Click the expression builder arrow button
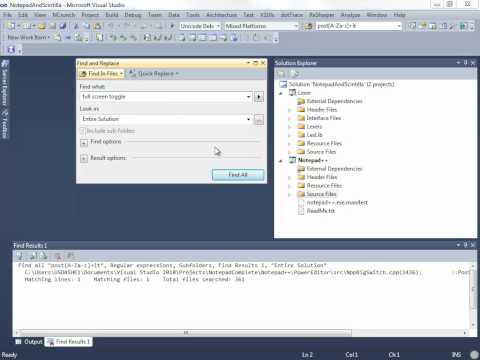Screen dimensions: 480x360 (259, 97)
